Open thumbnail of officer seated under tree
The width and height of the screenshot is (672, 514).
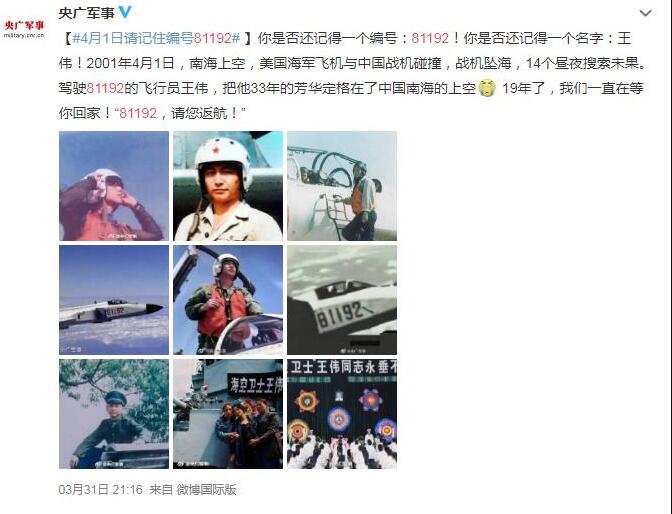click(x=114, y=414)
